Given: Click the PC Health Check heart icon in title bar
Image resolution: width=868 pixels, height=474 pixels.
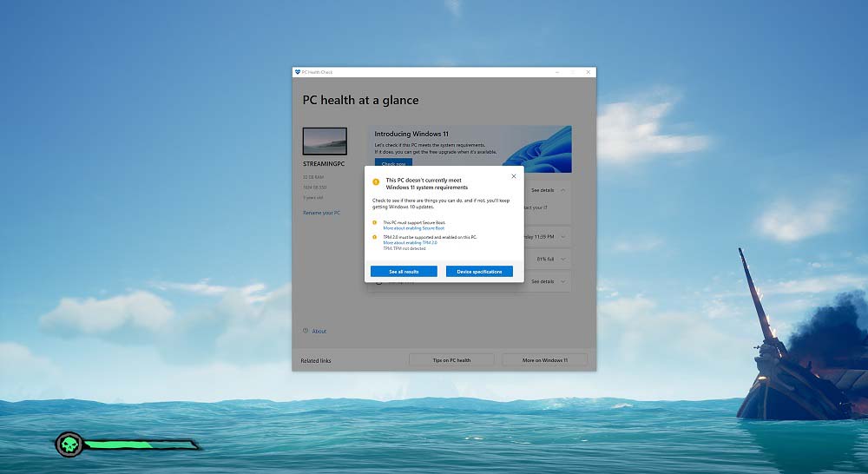Looking at the screenshot, I should [x=297, y=72].
